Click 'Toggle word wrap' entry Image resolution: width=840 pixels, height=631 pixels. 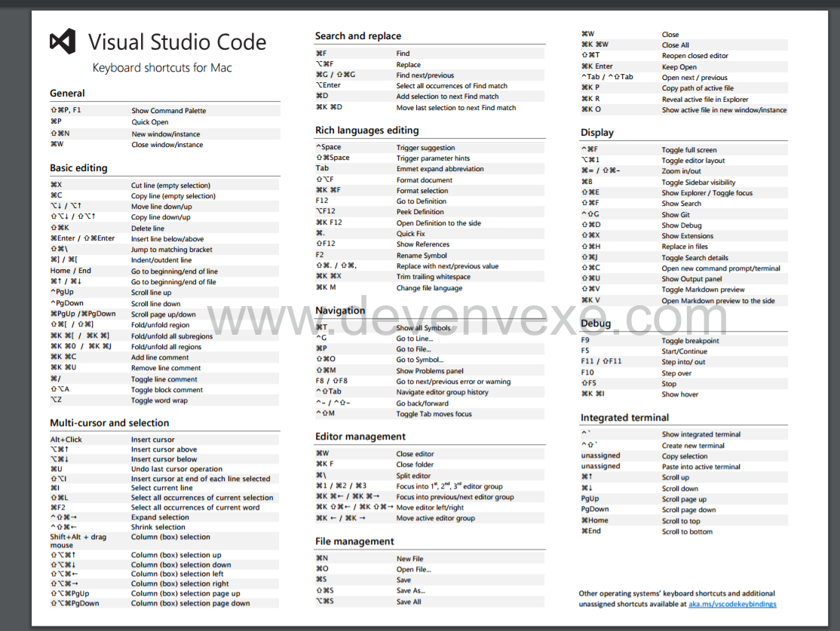click(x=159, y=400)
